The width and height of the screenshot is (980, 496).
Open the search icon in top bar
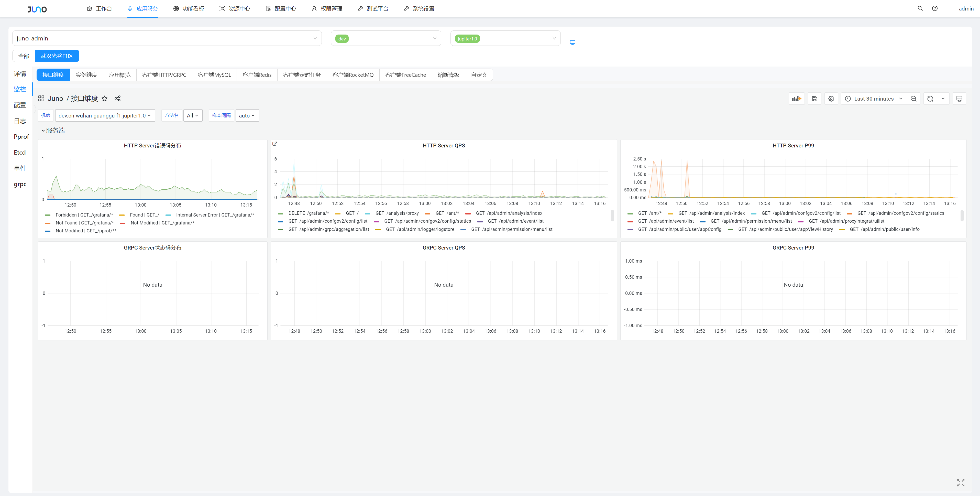click(x=920, y=8)
